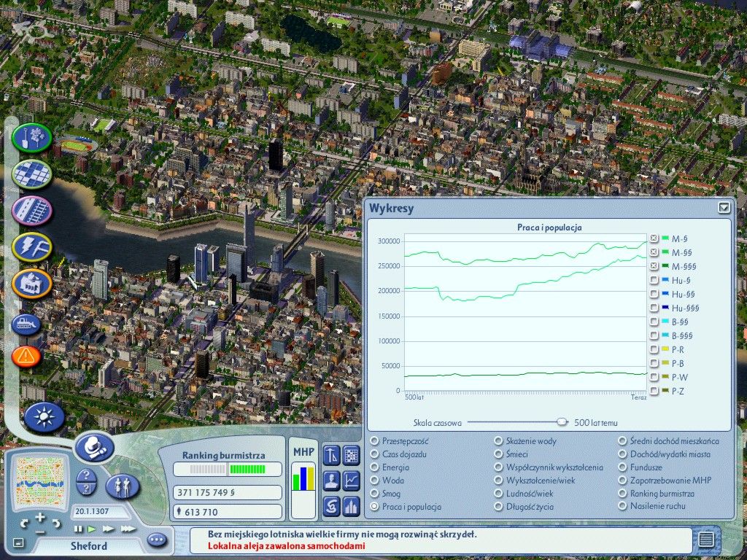Select the Czas dojazdu graph option

pos(375,454)
